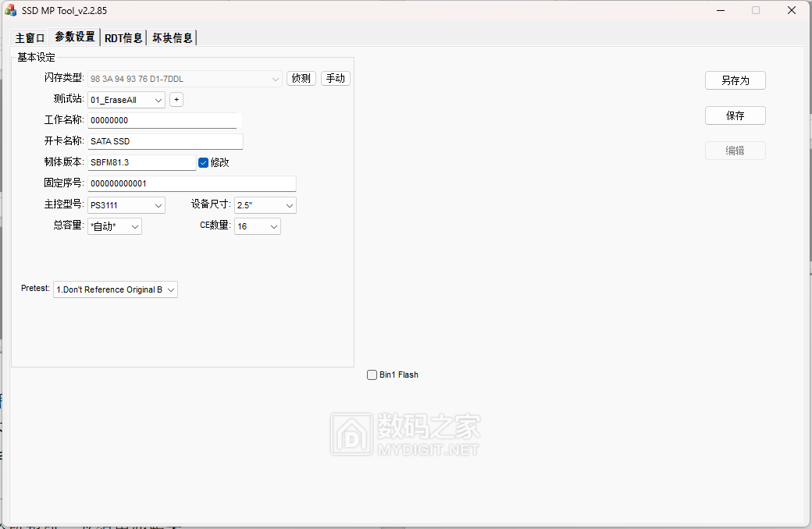Click the 保存 save button
812x529 pixels.
click(x=735, y=115)
